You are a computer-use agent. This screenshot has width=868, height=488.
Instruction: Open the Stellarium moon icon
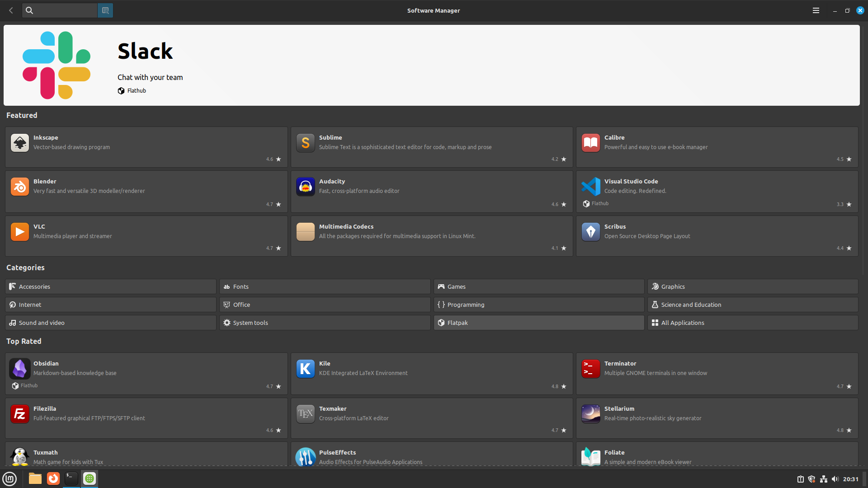pos(591,414)
